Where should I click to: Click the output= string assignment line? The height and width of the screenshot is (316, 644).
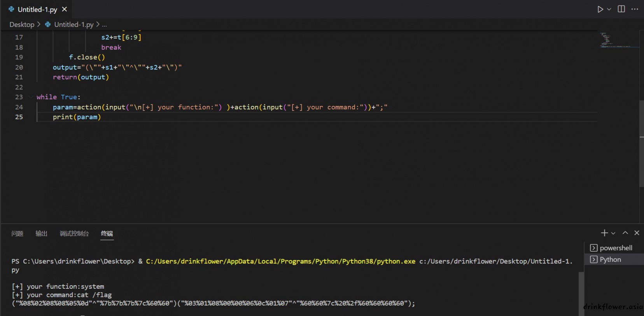click(x=117, y=67)
